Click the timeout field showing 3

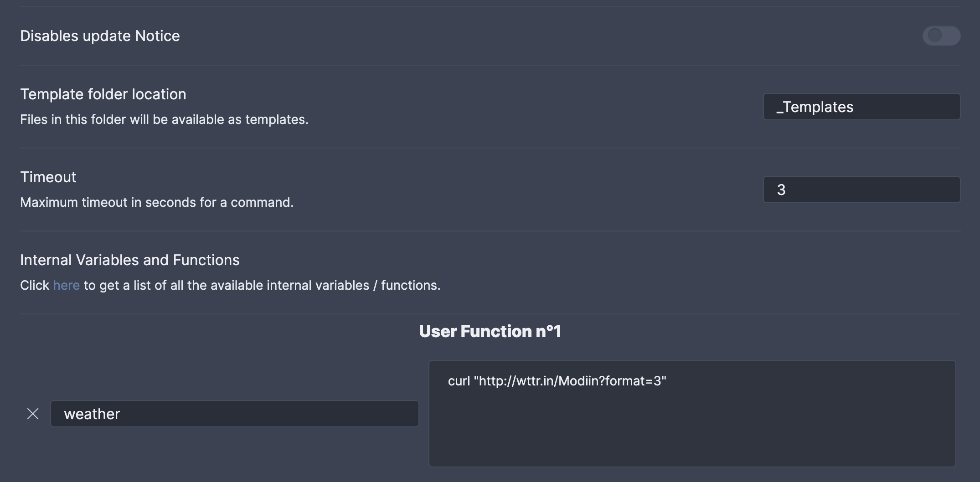pyautogui.click(x=861, y=189)
